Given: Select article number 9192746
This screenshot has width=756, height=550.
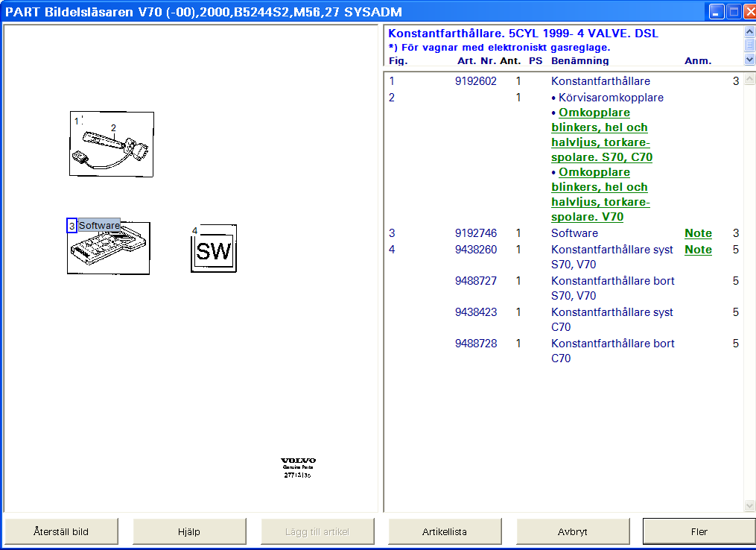Looking at the screenshot, I should 476,233.
